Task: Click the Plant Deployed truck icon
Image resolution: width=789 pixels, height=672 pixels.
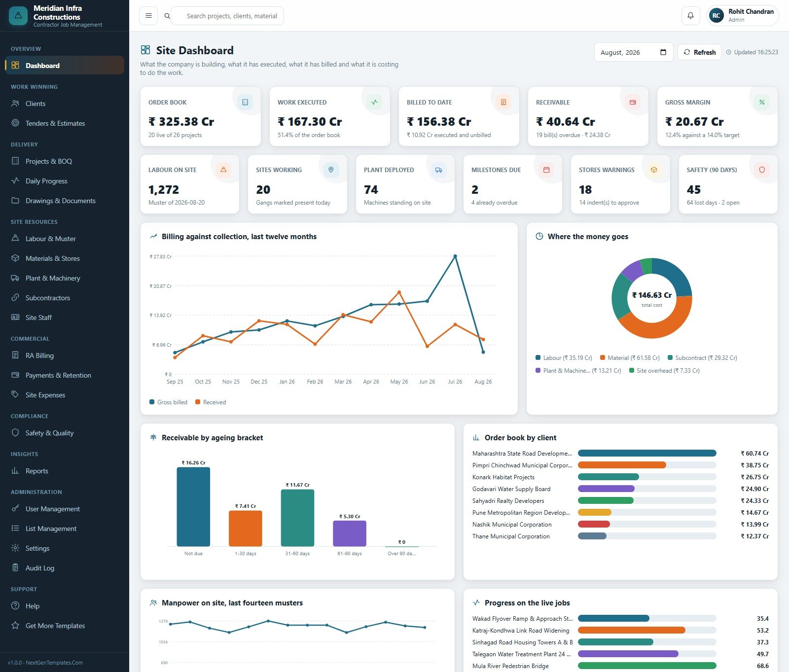Action: [438, 170]
